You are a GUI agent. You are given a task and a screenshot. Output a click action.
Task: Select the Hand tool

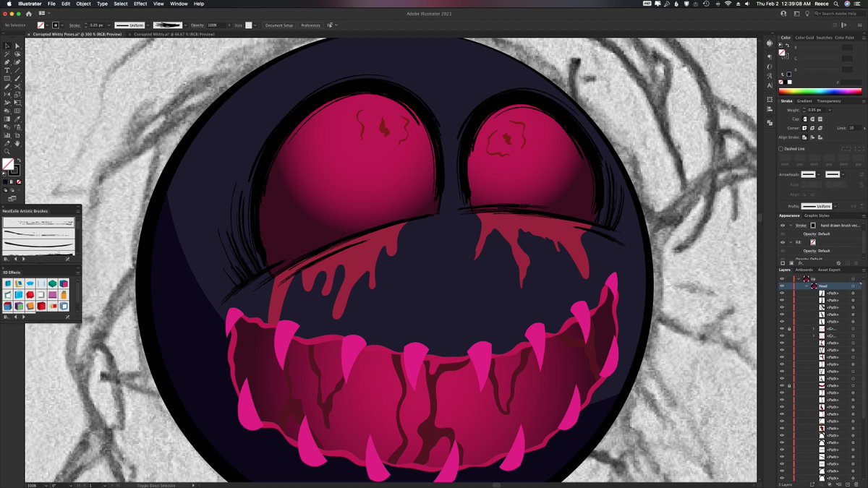[x=17, y=144]
